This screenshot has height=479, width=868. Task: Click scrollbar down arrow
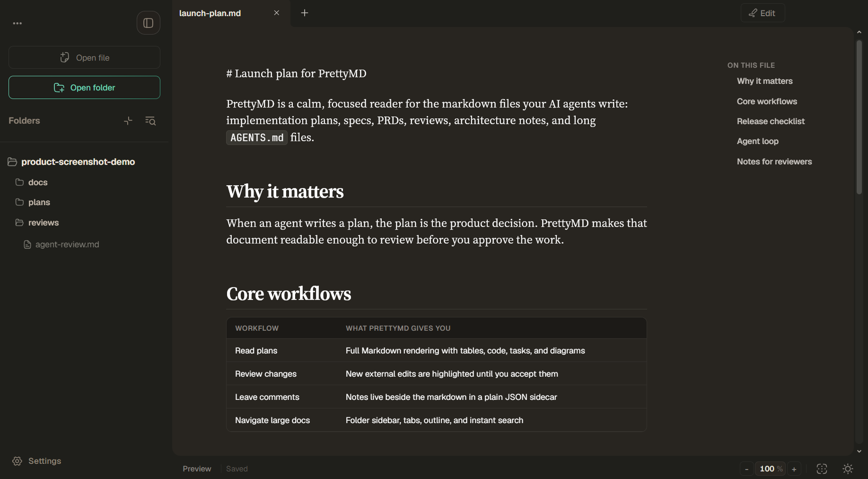(859, 452)
